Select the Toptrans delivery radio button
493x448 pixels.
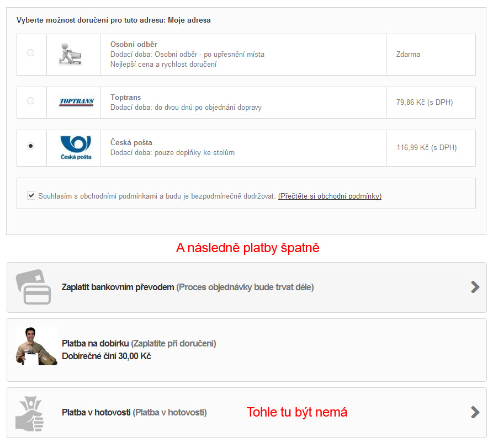point(30,101)
